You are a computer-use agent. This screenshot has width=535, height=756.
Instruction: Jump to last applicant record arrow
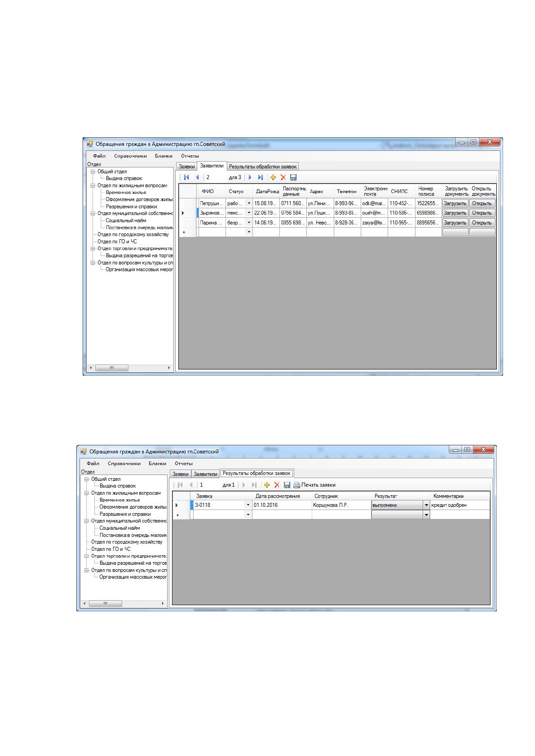pos(261,177)
